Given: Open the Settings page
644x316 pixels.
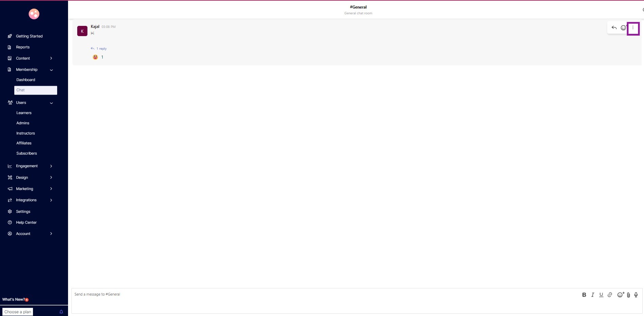Looking at the screenshot, I should pos(23,211).
